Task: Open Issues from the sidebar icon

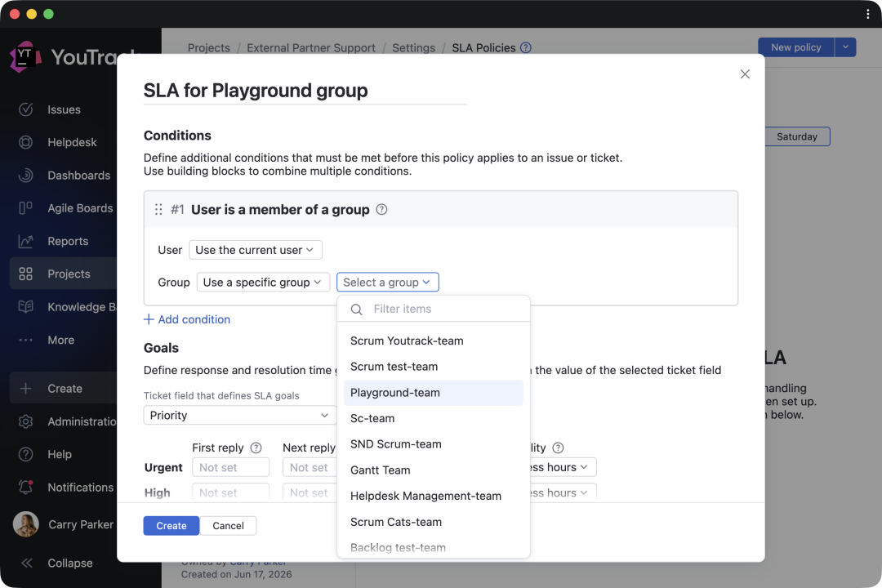Action: pyautogui.click(x=26, y=109)
